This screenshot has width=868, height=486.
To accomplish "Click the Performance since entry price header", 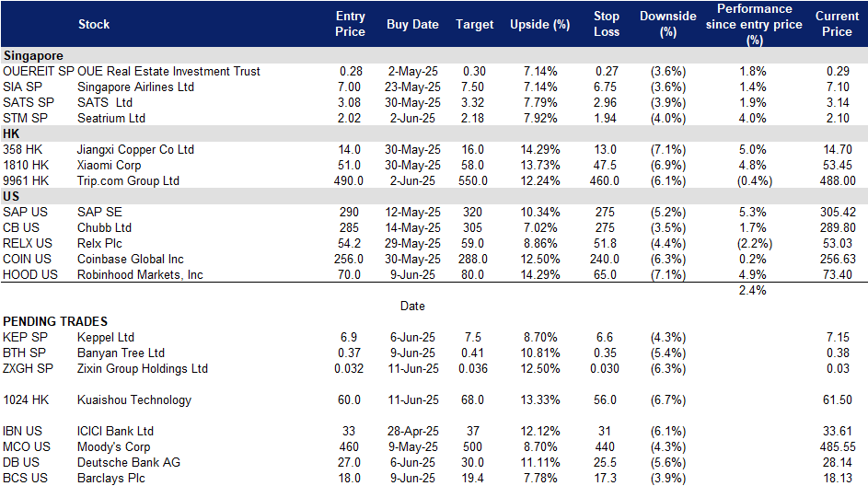I will [x=754, y=24].
